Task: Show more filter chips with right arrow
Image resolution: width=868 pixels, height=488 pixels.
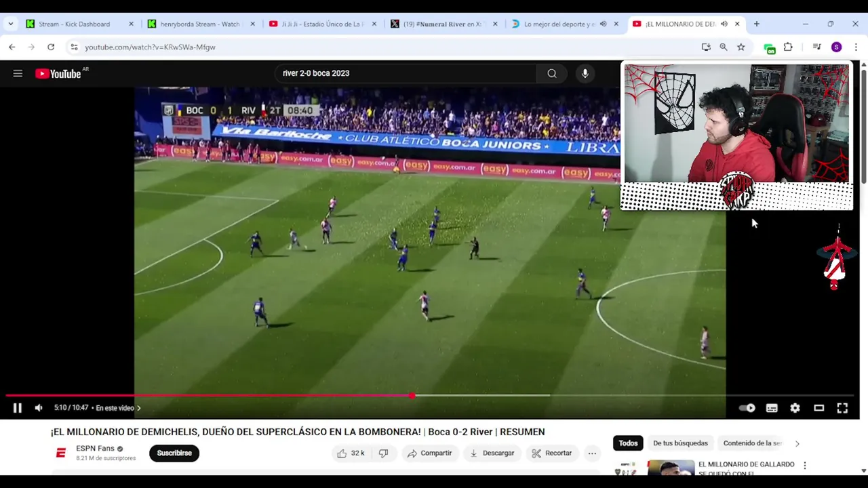Action: pyautogui.click(x=797, y=443)
